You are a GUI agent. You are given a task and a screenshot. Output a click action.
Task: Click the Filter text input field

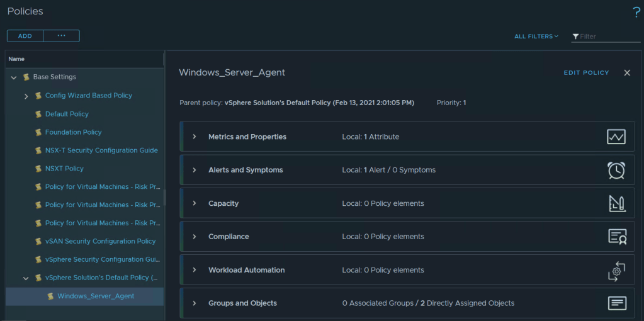[x=609, y=37]
